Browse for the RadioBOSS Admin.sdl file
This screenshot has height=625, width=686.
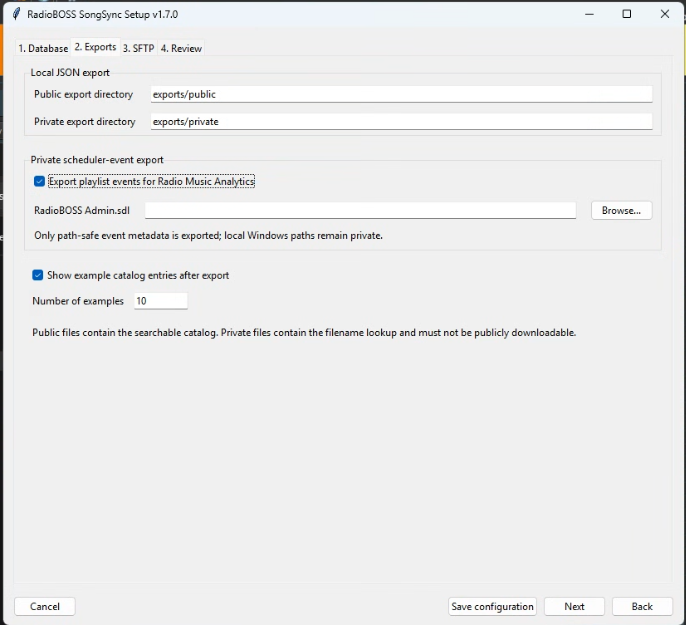point(621,210)
